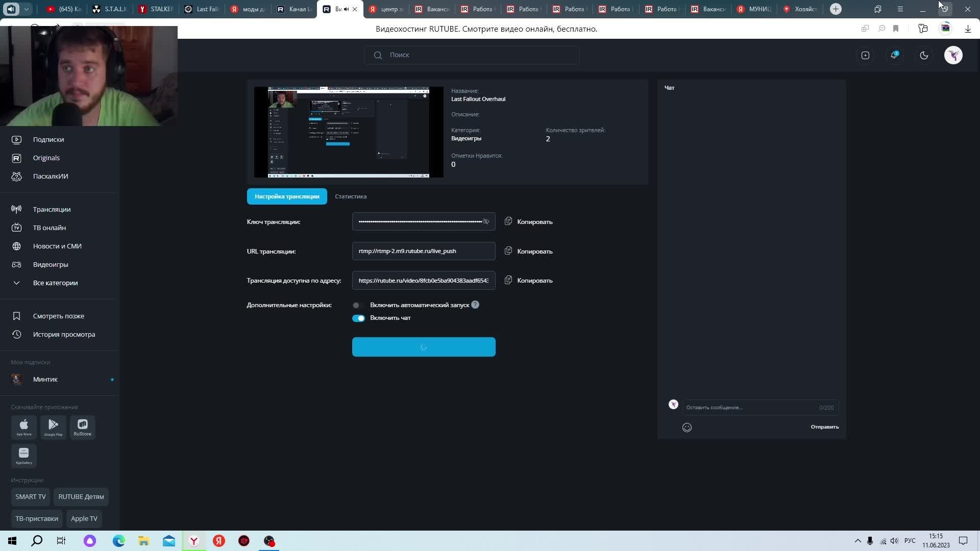Switch to the dark theme moon icon
Screen dimensions: 980x551
pyautogui.click(x=924, y=55)
